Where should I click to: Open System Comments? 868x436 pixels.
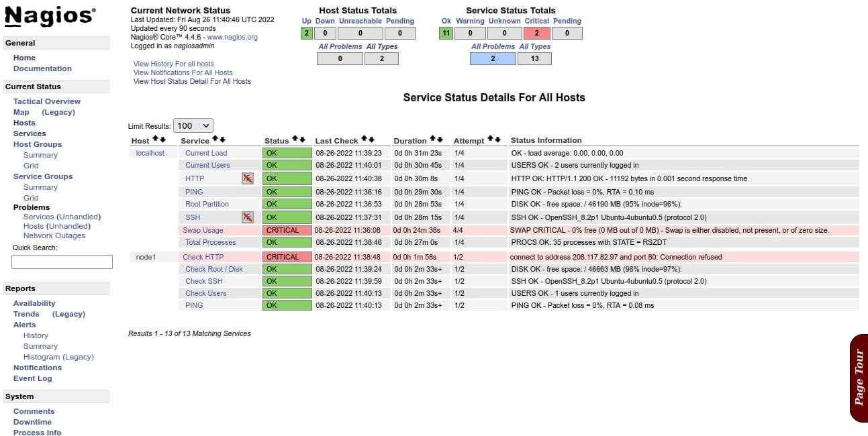[34, 411]
